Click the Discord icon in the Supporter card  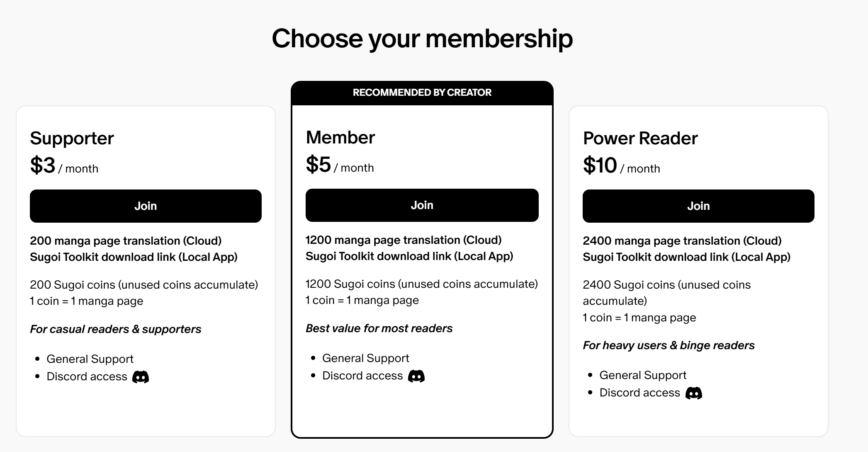[141, 377]
